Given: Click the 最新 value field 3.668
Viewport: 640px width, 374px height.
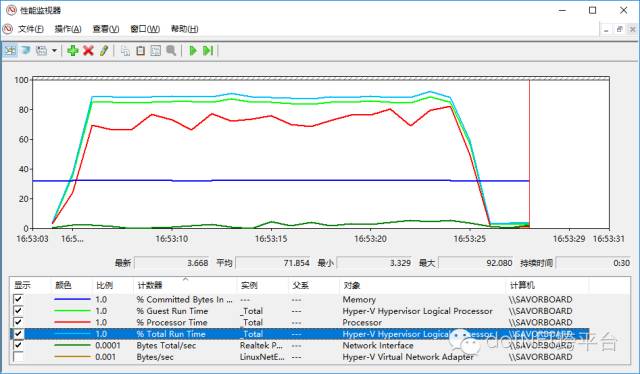Looking at the screenshot, I should [172, 263].
